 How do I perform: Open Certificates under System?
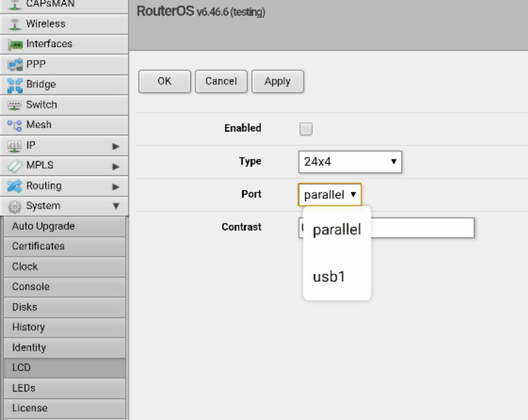(x=64, y=246)
